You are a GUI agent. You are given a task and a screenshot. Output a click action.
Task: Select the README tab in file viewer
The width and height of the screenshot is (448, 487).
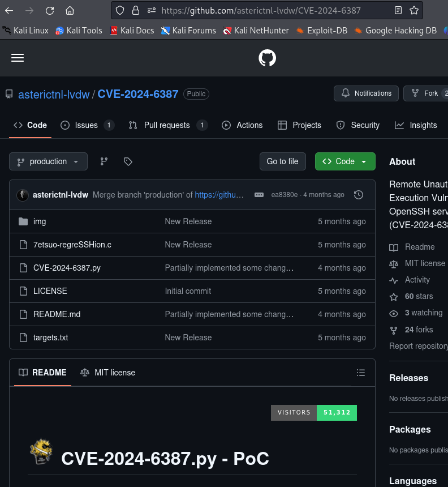pos(42,373)
